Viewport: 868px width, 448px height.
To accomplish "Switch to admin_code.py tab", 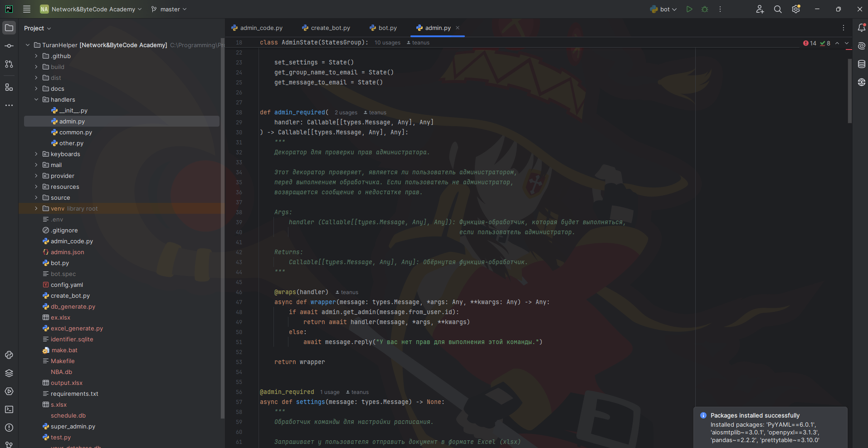I will 257,28.
